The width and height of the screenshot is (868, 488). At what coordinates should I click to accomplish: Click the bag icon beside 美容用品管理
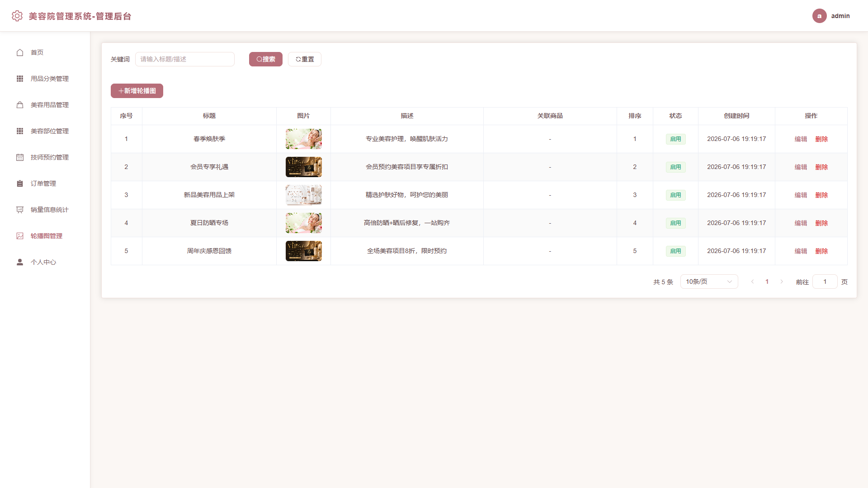[20, 105]
